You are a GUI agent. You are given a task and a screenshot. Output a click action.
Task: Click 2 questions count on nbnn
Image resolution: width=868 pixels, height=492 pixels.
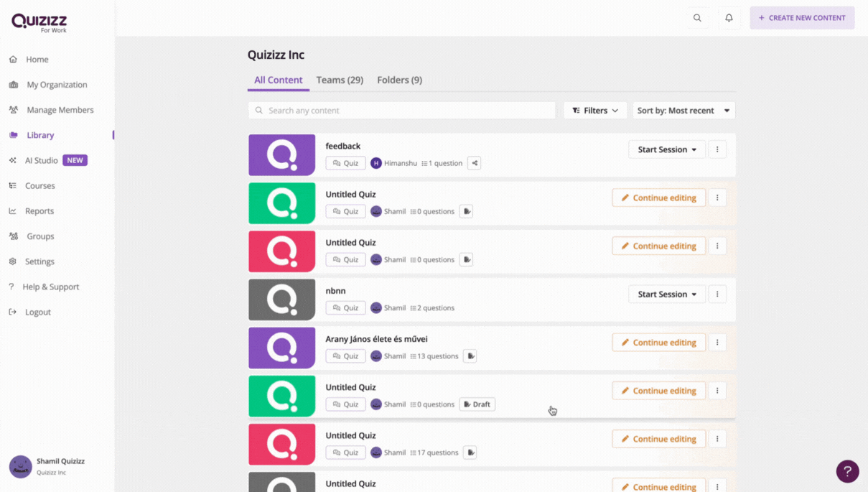[436, 308]
